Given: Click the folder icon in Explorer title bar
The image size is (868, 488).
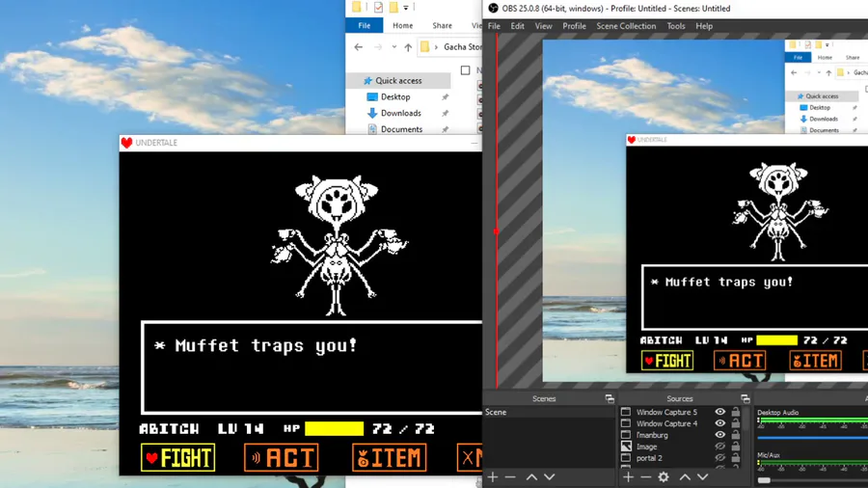Looking at the screenshot, I should pos(357,7).
